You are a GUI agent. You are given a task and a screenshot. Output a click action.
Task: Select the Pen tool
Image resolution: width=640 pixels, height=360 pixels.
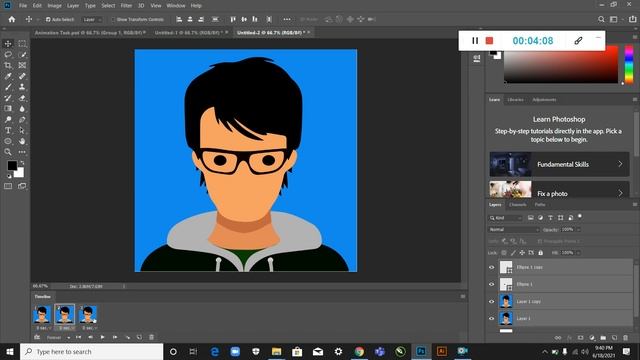point(22,120)
